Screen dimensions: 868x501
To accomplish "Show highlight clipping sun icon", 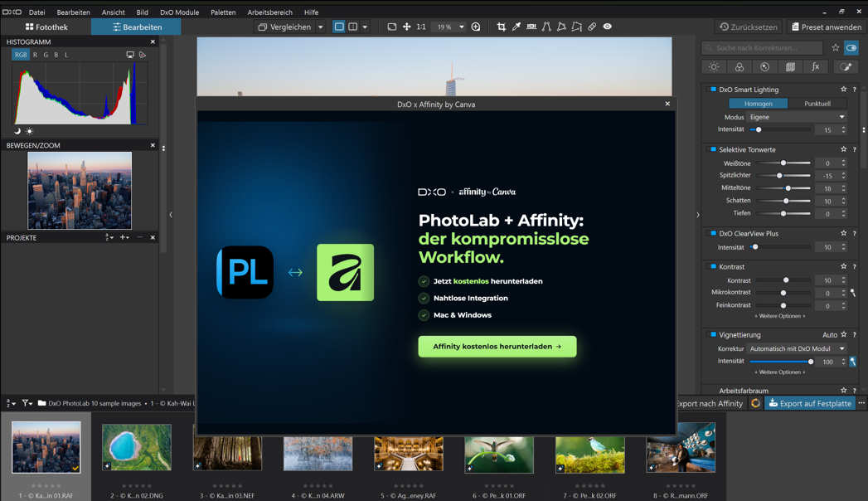I will coord(29,131).
